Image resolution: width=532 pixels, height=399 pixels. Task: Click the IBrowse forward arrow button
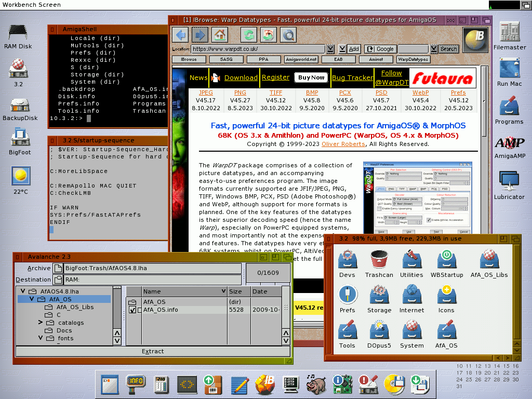coord(200,35)
